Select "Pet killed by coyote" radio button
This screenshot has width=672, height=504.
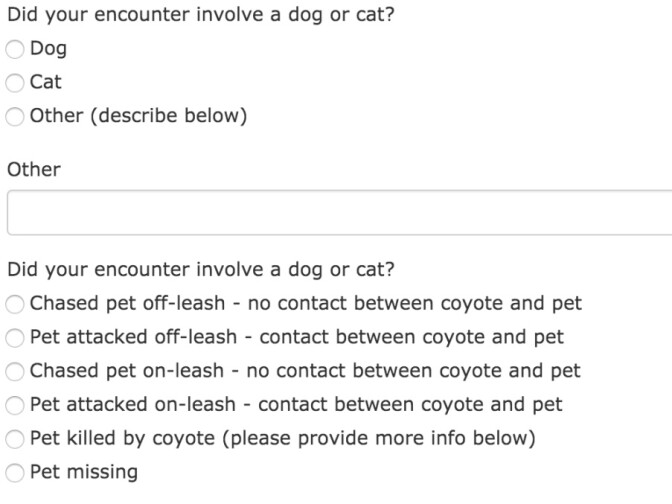(x=16, y=438)
